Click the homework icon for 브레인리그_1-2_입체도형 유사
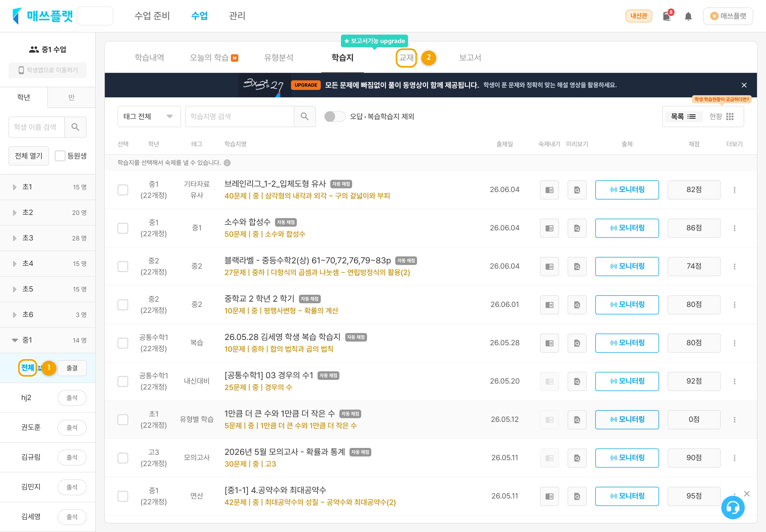Viewport: 766px width, 532px height. (549, 190)
